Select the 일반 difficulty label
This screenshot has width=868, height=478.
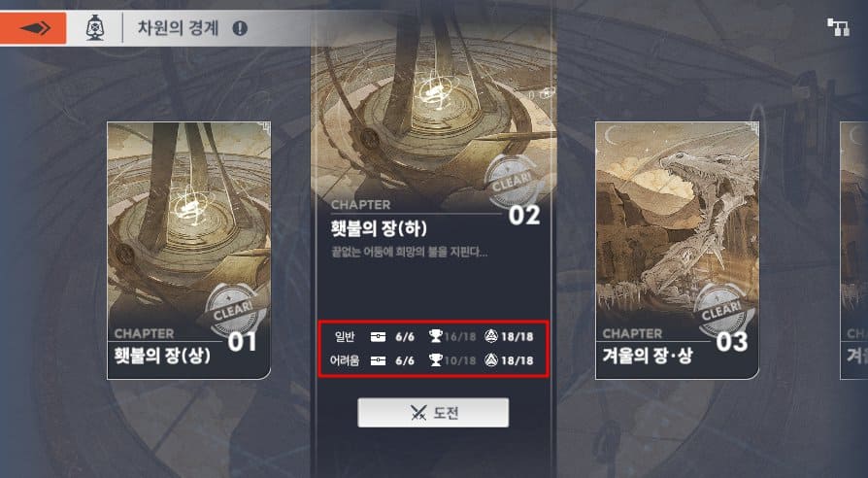tap(345, 336)
